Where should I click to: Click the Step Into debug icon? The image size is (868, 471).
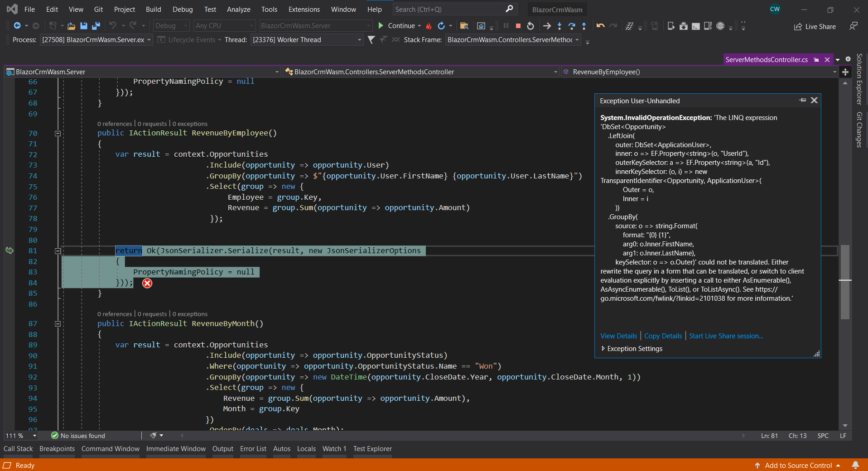pos(560,26)
